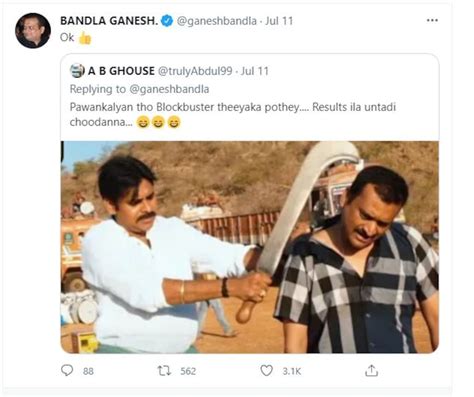474x397 pixels.
Task: Open the three-dot more options menu
Action: pyautogui.click(x=432, y=20)
